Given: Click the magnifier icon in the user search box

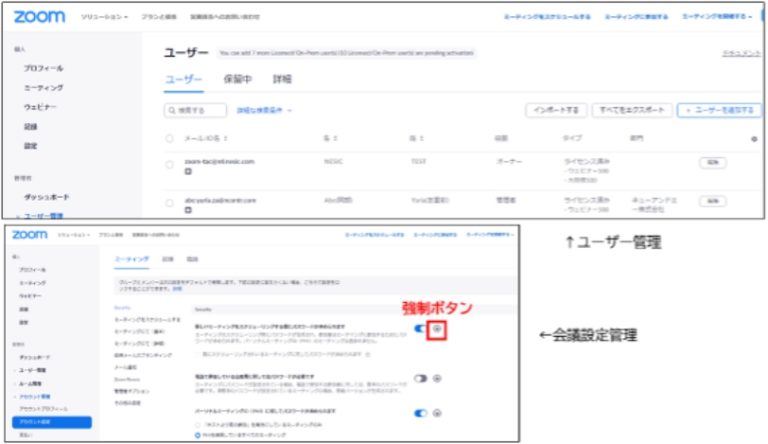Looking at the screenshot, I should click(176, 111).
